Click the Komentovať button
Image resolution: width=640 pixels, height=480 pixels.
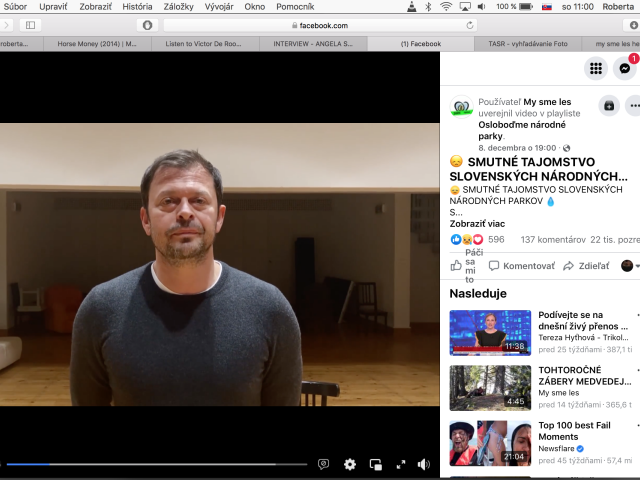(522, 266)
